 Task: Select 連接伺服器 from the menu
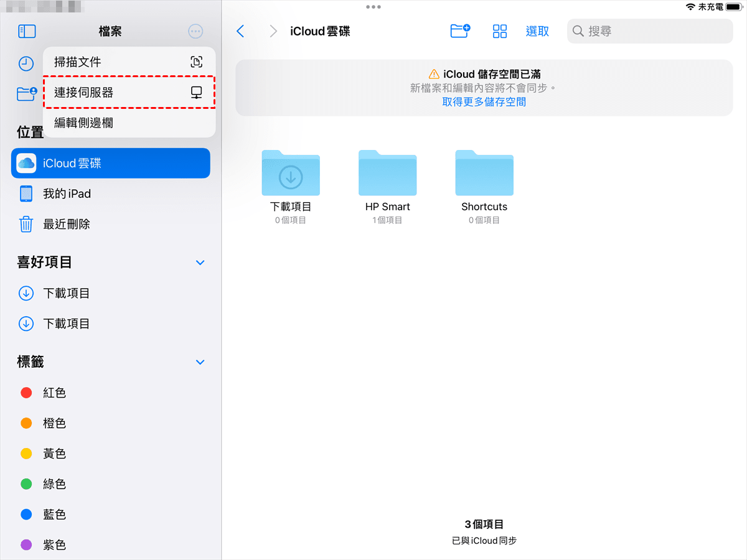[129, 93]
